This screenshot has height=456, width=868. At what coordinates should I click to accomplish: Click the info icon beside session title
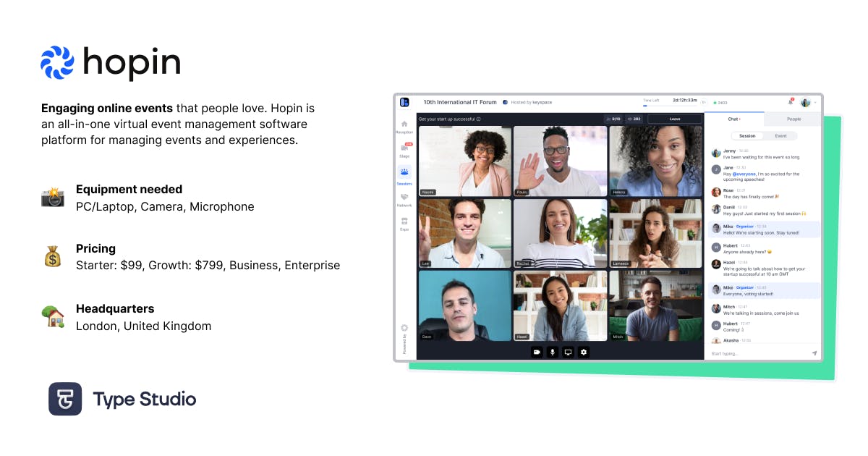(x=478, y=119)
